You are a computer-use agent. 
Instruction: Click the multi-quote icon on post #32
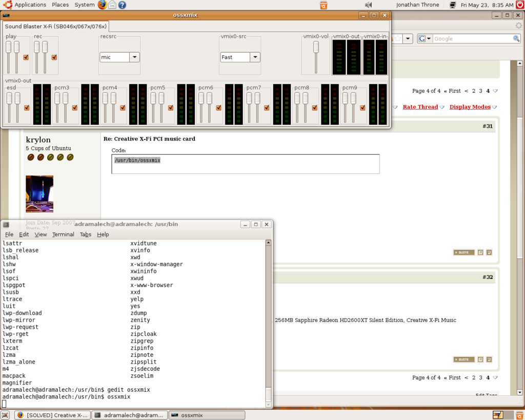click(x=480, y=359)
